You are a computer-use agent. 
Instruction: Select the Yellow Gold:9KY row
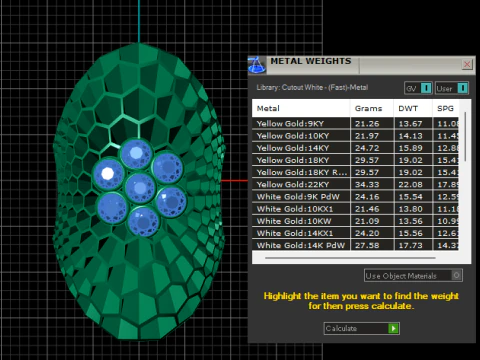click(355, 124)
